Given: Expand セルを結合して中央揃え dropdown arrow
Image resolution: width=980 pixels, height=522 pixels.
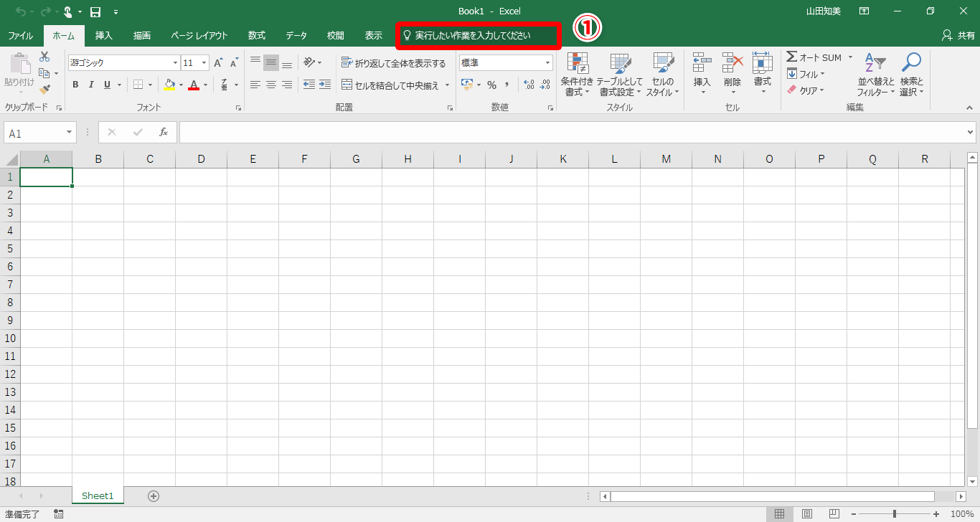Looking at the screenshot, I should 447,85.
